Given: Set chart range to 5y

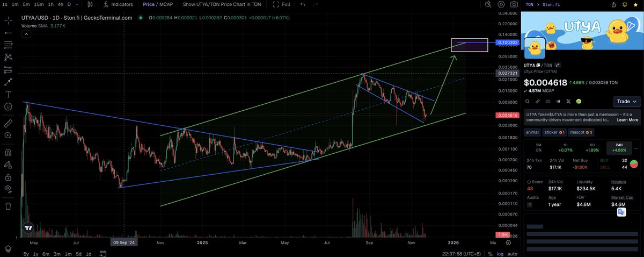Looking at the screenshot, I should click(x=26, y=254).
